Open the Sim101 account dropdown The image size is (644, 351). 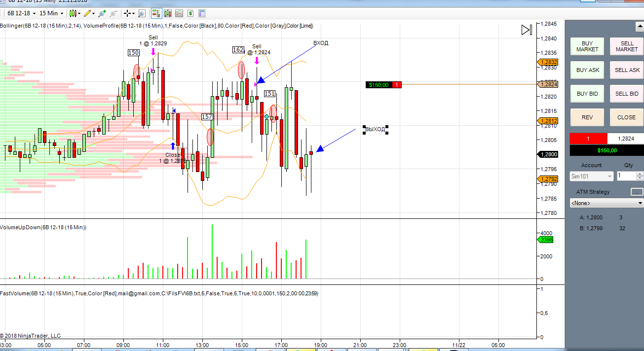(592, 176)
